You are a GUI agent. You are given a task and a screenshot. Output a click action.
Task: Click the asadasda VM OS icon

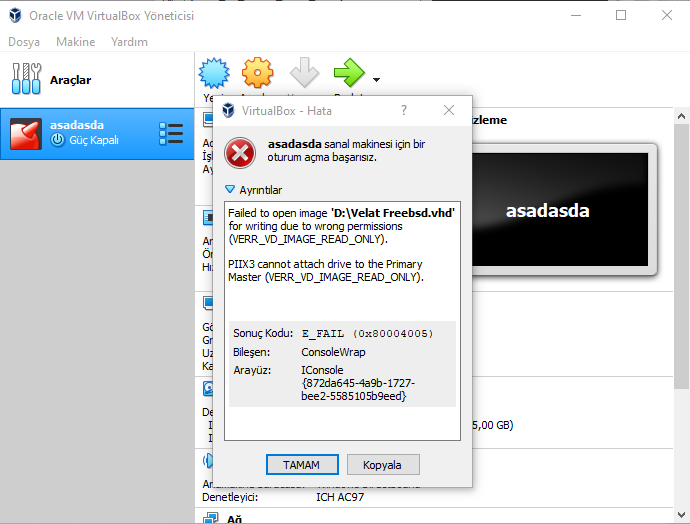tap(26, 134)
